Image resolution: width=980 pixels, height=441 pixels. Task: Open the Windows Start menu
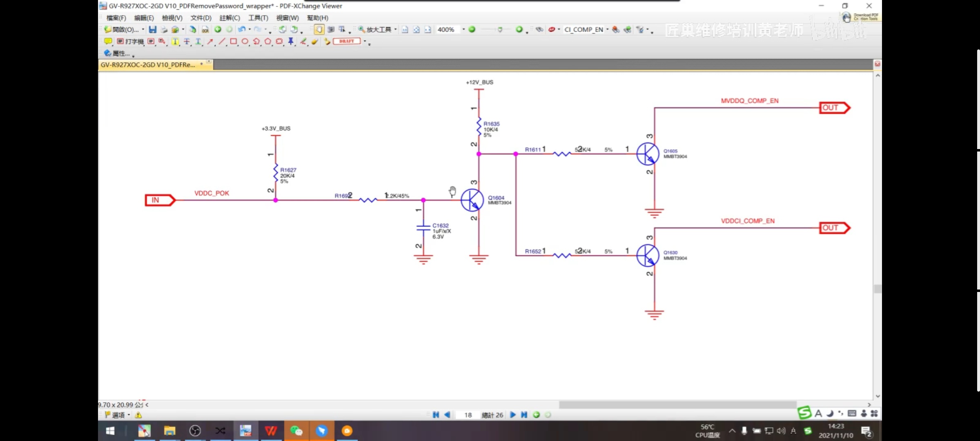pyautogui.click(x=110, y=431)
